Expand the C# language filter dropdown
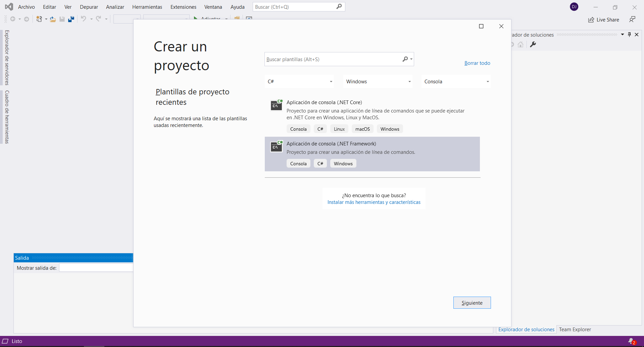 coord(299,82)
